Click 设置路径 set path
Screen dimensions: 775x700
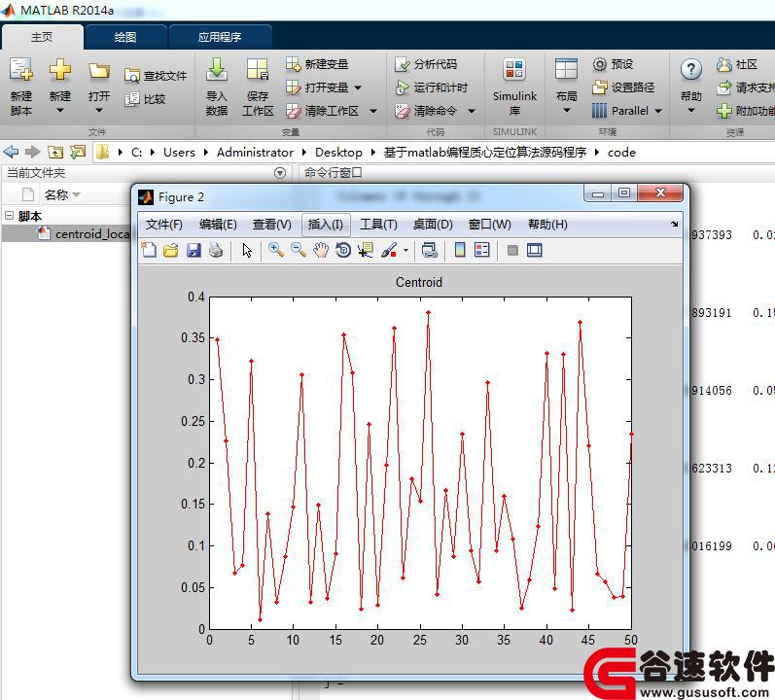pyautogui.click(x=622, y=87)
